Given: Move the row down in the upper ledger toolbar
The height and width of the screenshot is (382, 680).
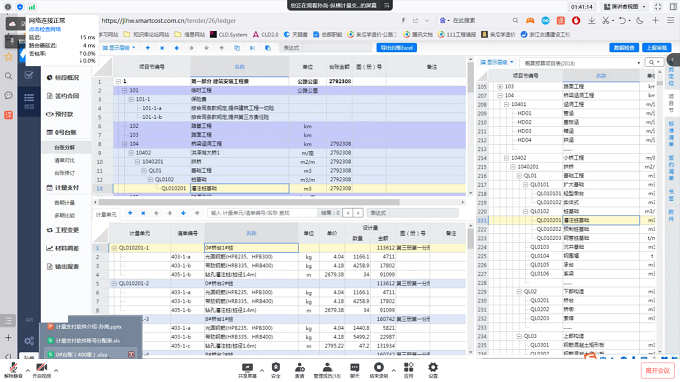Looking at the screenshot, I should [x=206, y=48].
